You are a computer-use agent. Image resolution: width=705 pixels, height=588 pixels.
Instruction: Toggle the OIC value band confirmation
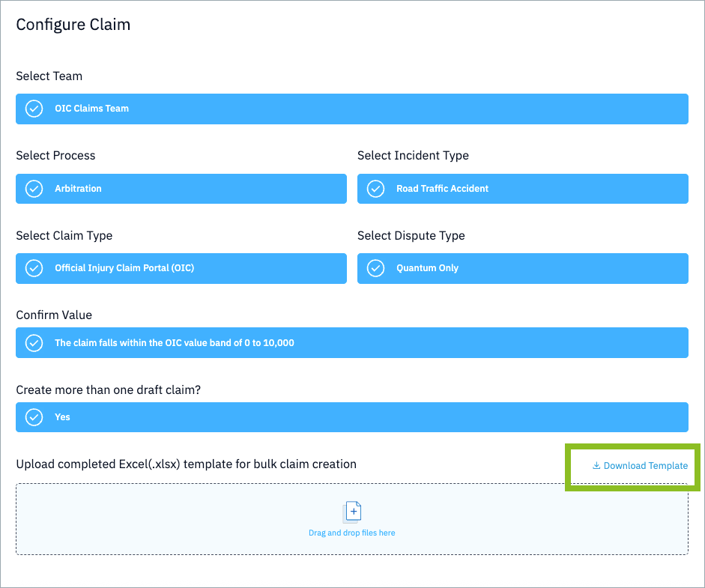(x=352, y=342)
